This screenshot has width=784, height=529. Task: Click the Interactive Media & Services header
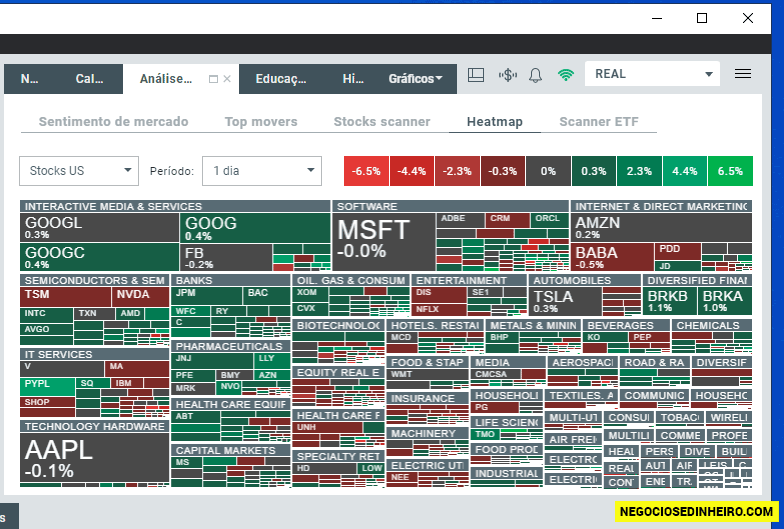(x=175, y=206)
